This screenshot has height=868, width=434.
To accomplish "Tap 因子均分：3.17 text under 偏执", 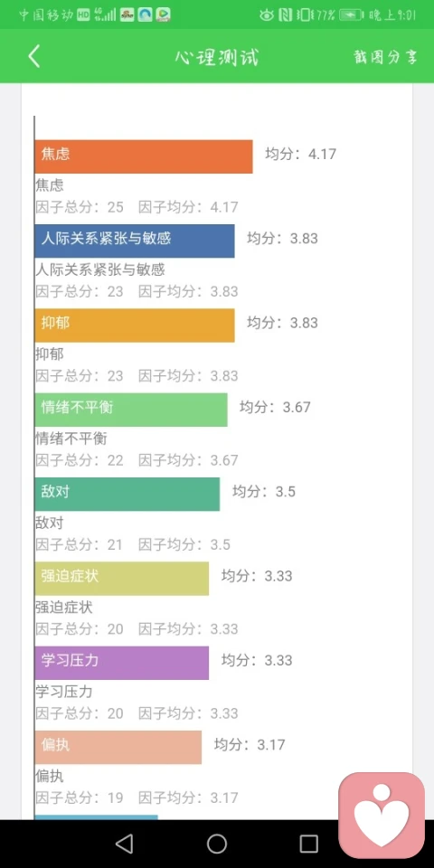I will [188, 797].
